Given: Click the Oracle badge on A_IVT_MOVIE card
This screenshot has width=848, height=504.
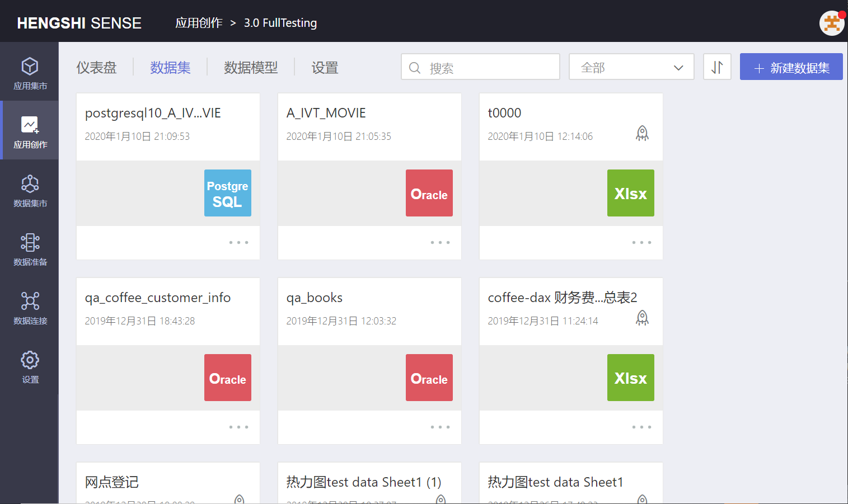Looking at the screenshot, I should click(429, 193).
